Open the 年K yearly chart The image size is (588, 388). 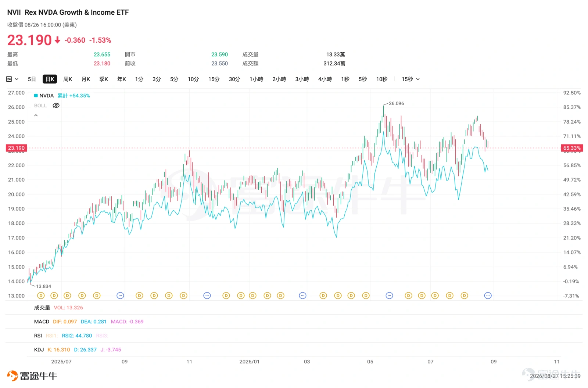[122, 79]
